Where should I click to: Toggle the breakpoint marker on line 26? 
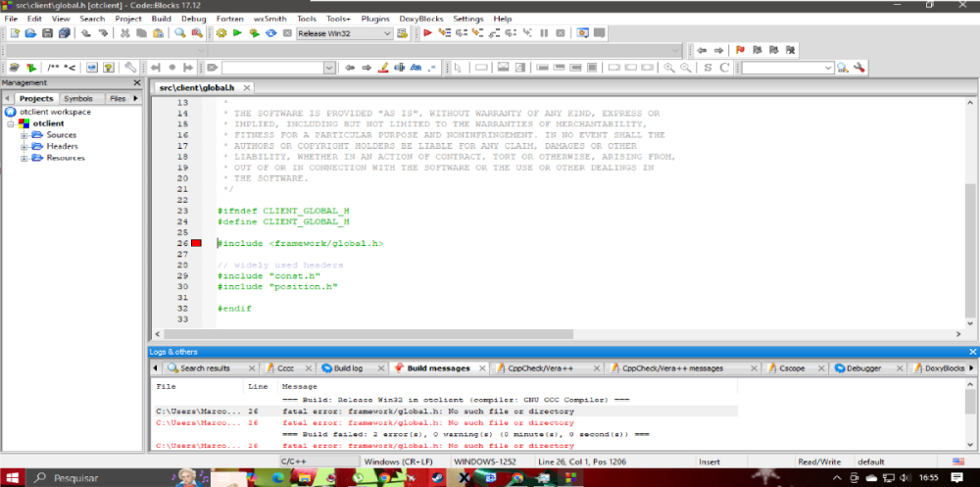[196, 243]
